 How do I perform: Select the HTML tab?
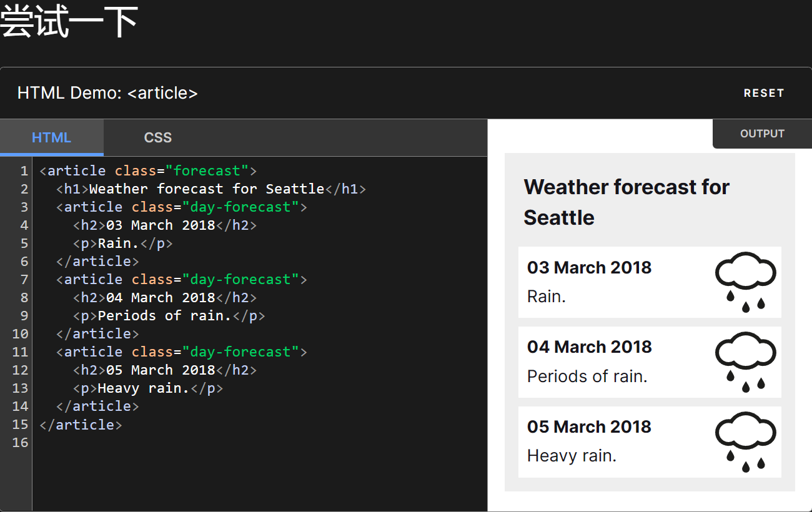(51, 137)
